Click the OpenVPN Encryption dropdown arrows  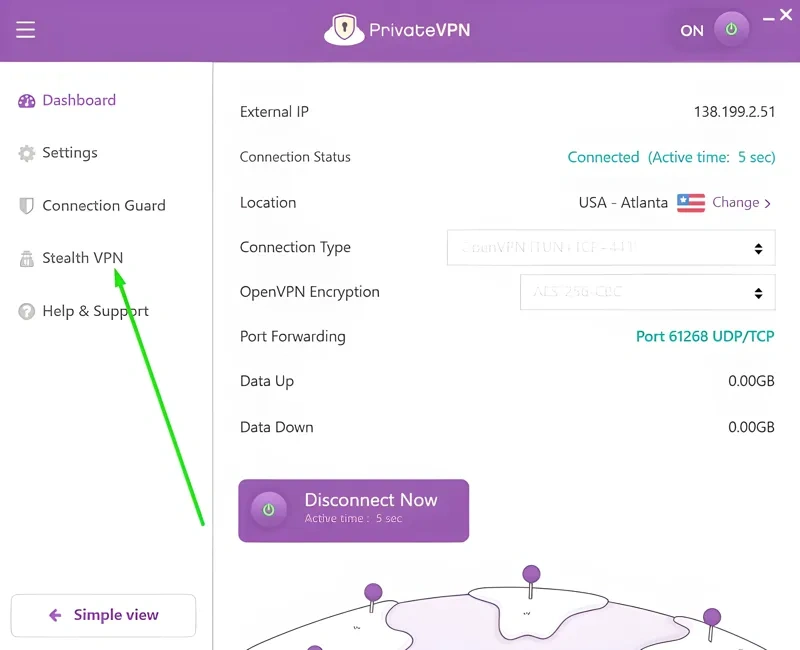pos(759,293)
